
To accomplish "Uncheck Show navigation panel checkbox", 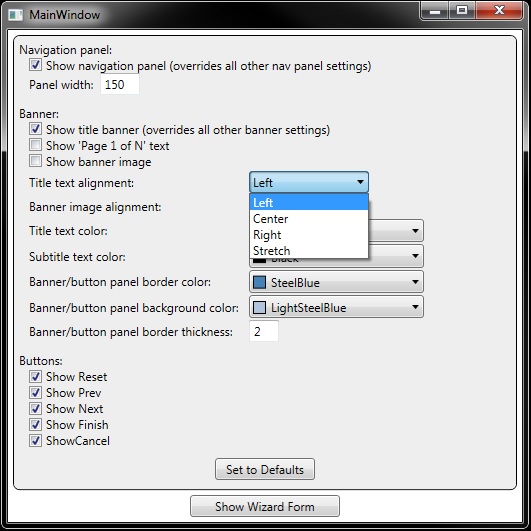I will [x=35, y=65].
